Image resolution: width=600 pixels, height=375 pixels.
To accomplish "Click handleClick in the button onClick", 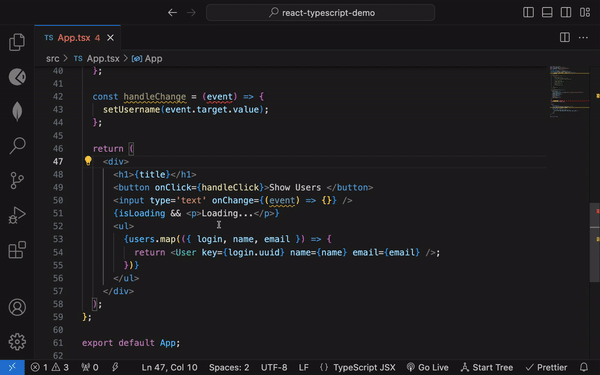I will coord(230,188).
